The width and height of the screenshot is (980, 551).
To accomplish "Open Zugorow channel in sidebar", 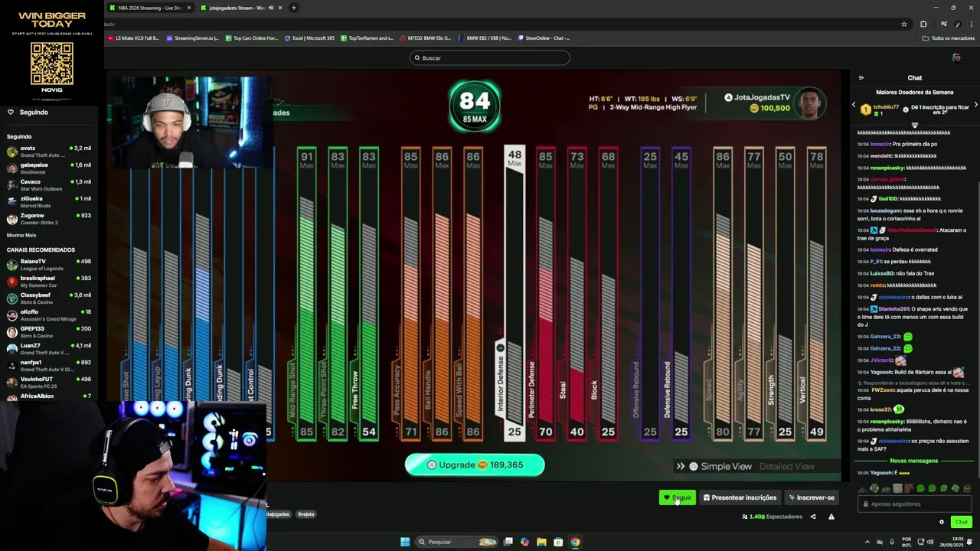I will click(49, 218).
